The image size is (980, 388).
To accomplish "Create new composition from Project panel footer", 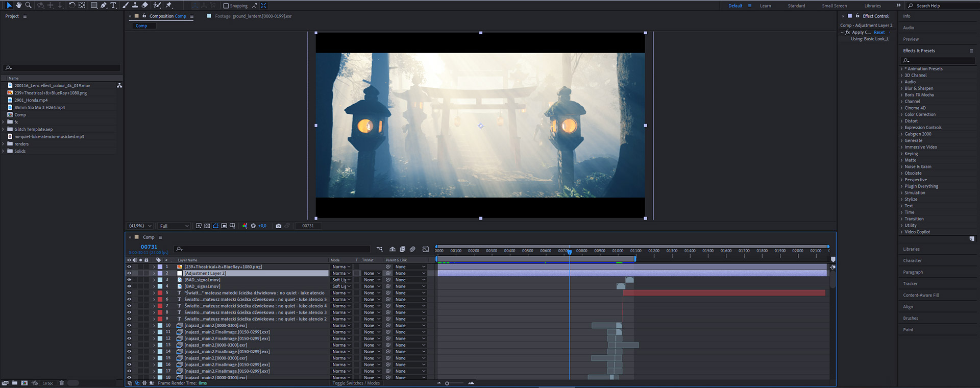I will [24, 383].
